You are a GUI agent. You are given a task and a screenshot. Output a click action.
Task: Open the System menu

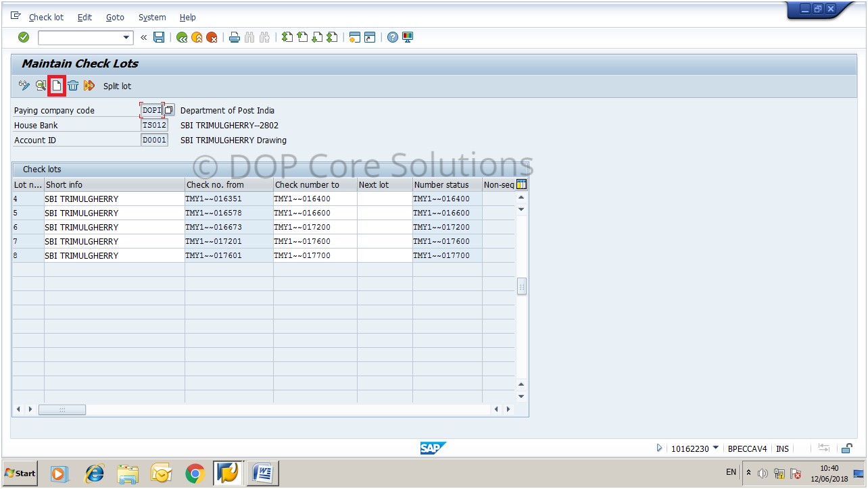click(152, 18)
